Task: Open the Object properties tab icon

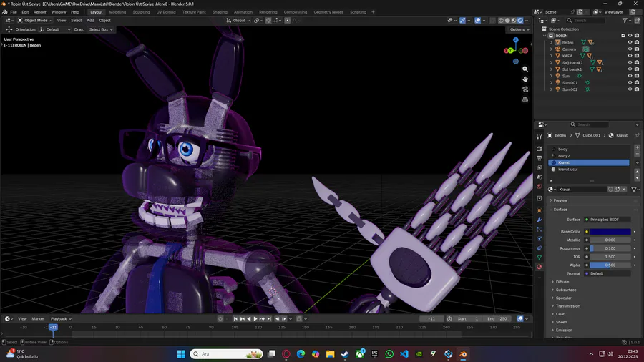Action: [540, 210]
